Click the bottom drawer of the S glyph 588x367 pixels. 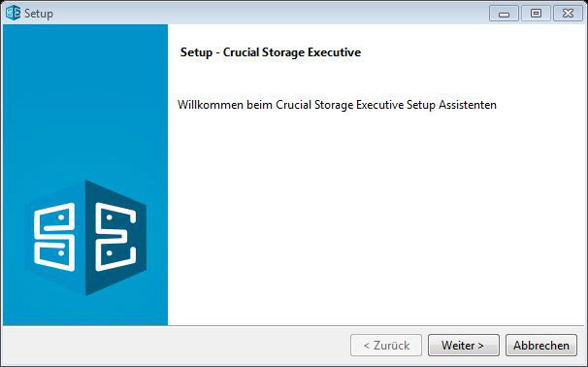pos(54,255)
